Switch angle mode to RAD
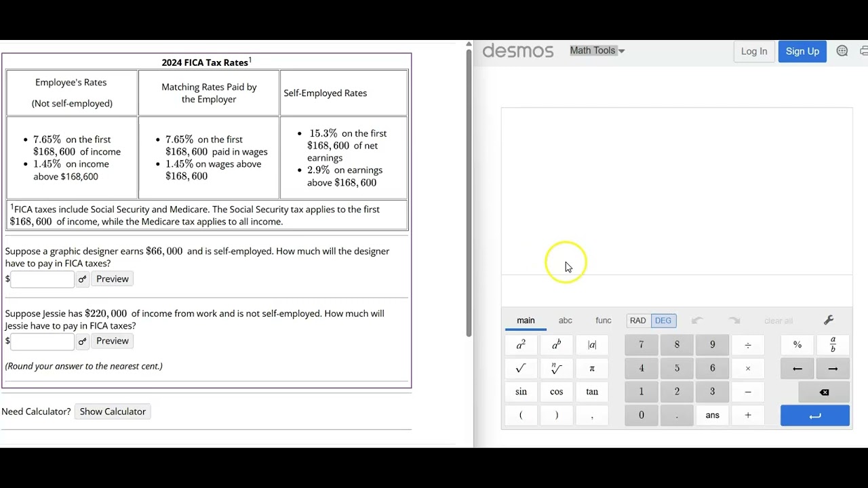This screenshot has height=488, width=868. pyautogui.click(x=638, y=321)
